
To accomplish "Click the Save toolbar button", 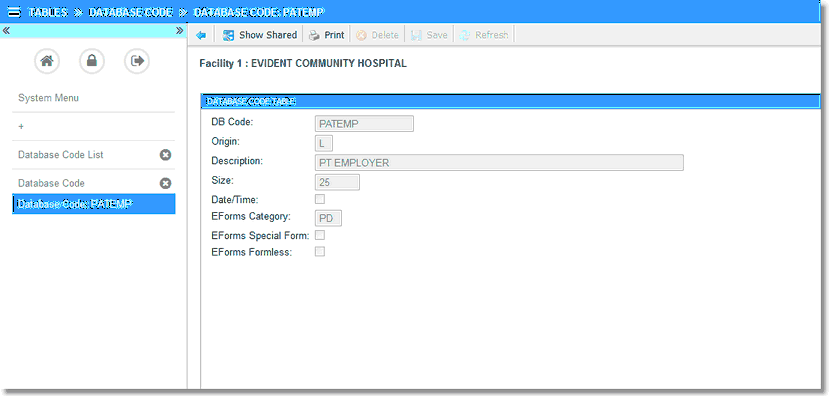I will pos(430,35).
